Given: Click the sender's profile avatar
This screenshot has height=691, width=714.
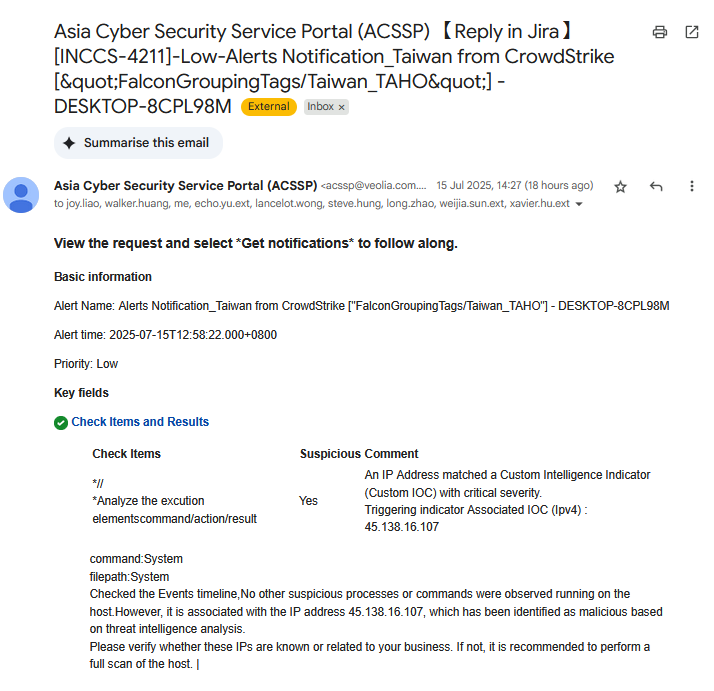Looking at the screenshot, I should pos(21,195).
